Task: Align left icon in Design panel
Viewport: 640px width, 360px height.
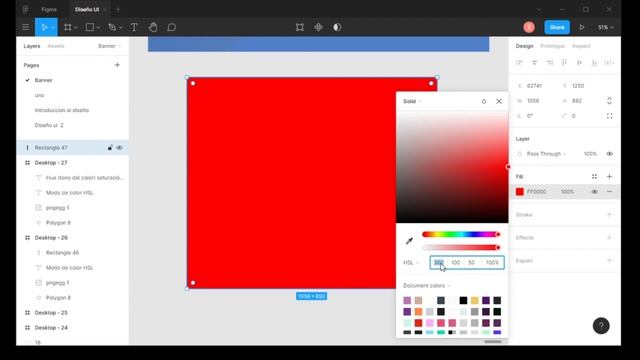Action: [x=519, y=62]
